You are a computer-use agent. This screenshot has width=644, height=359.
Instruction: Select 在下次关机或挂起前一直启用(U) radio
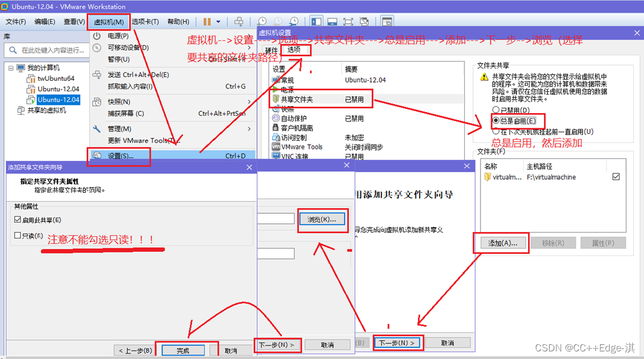tap(496, 131)
